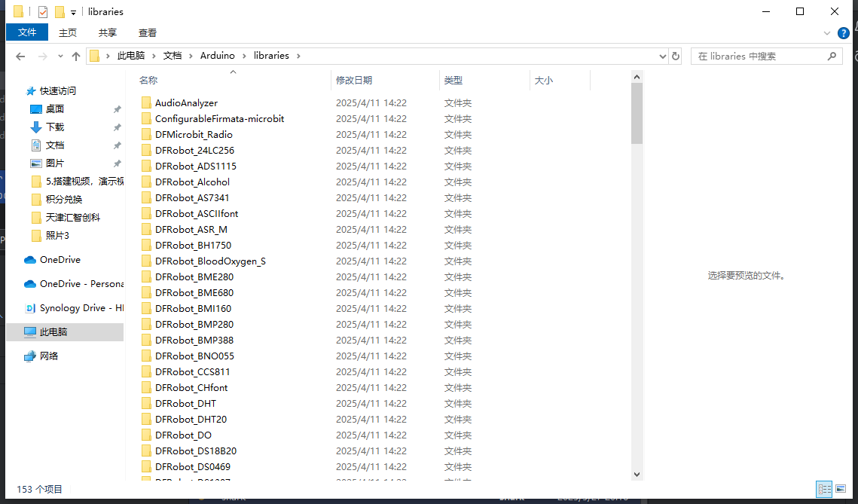Customize quick access toolbar dropdown arrow
The height and width of the screenshot is (504, 858).
tap(73, 12)
